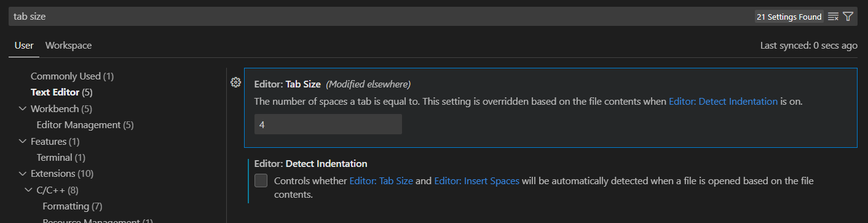Open Editor Management settings group
868x223 pixels.
85,125
